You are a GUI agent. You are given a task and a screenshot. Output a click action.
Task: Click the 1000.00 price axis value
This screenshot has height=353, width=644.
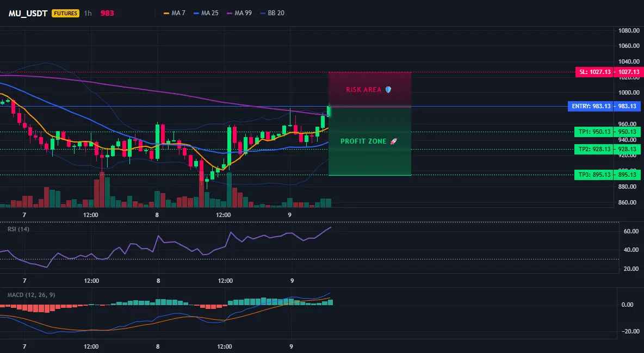pyautogui.click(x=629, y=92)
